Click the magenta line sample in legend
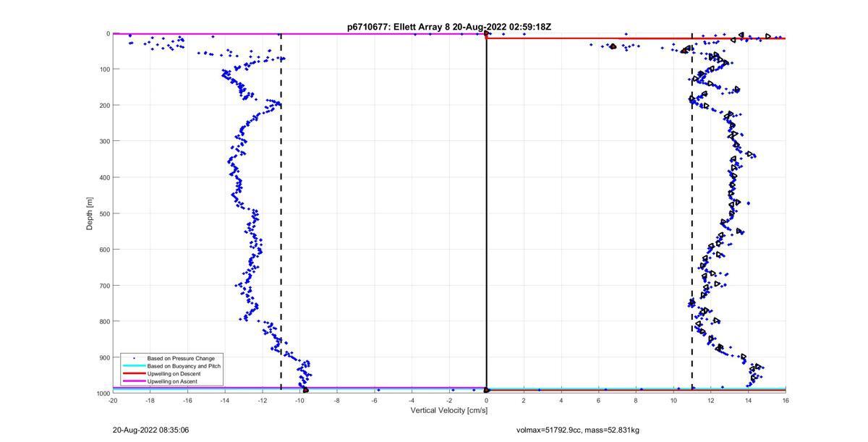Viewport: 868px width, 442px height. [x=134, y=381]
